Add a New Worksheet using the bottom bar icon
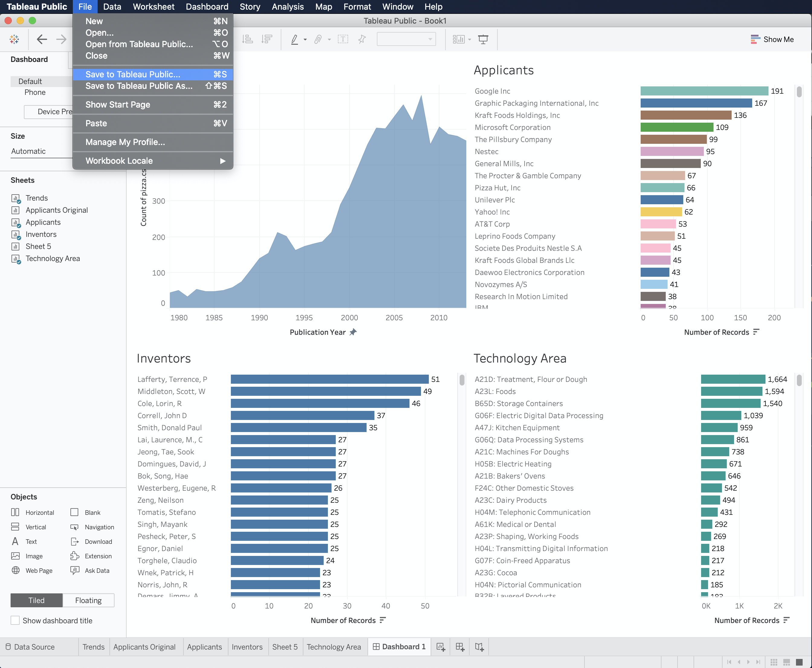The height and width of the screenshot is (668, 812). pyautogui.click(x=441, y=647)
